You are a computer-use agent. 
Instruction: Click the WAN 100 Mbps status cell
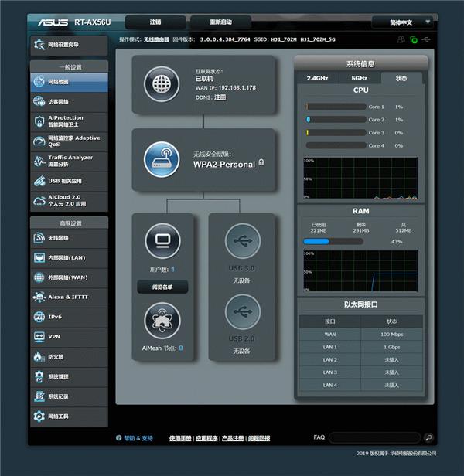391,335
